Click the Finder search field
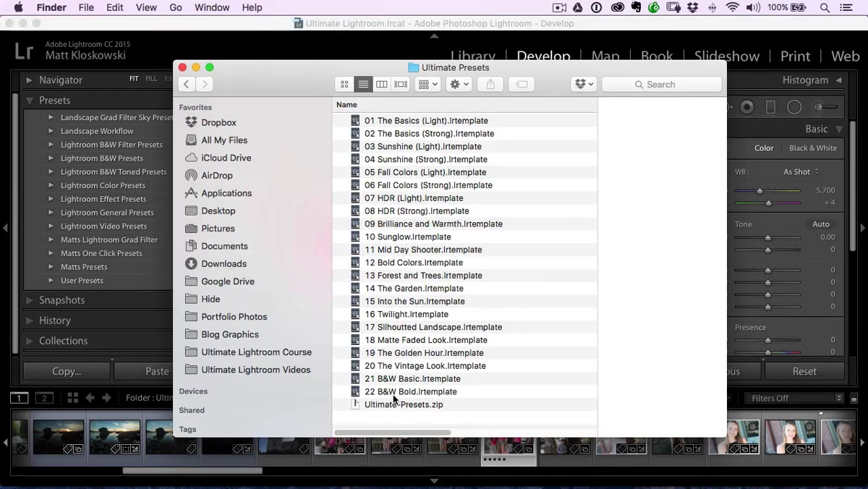The width and height of the screenshot is (868, 489). (662, 85)
